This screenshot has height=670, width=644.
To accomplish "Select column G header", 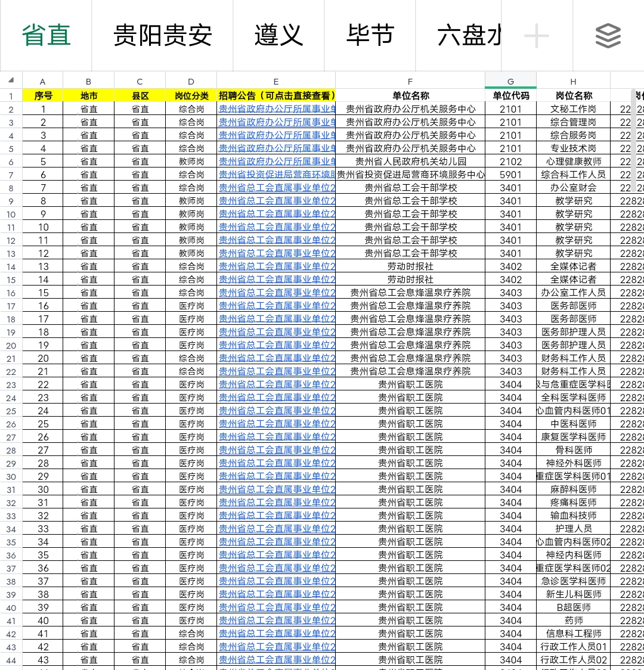I will [510, 81].
